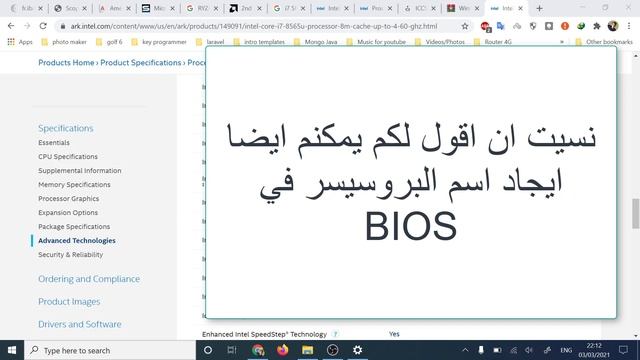This screenshot has height=360, width=640.
Task: Go back to the previous page
Action: coord(11,26)
